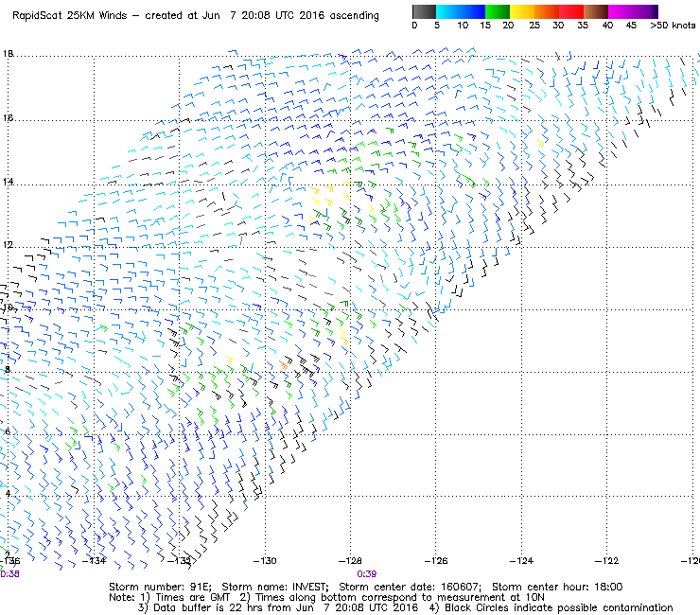Click the purple 0:39 time marker
The height and width of the screenshot is (615, 700).
tap(366, 574)
